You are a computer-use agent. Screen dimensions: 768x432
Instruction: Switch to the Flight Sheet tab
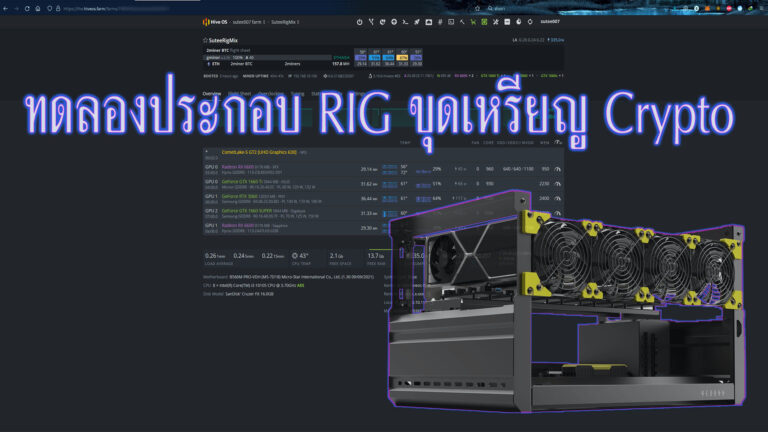(x=239, y=93)
